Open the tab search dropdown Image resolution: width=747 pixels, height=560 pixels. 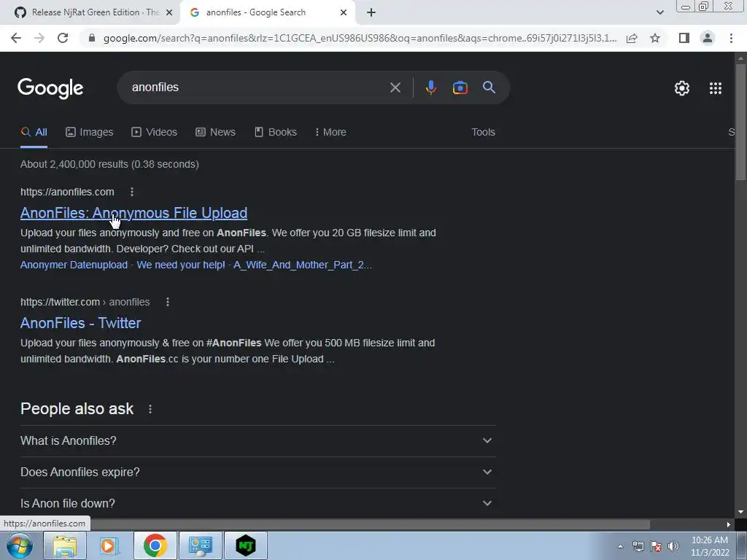pos(659,12)
